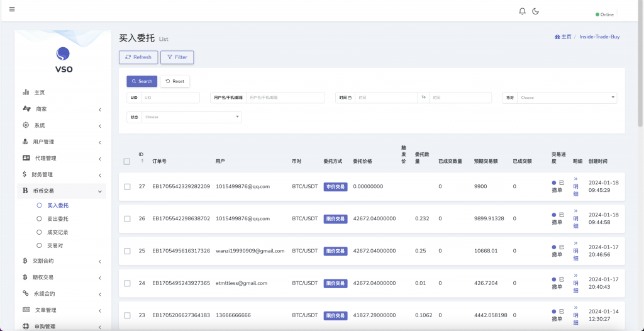Viewport: 644px width, 331px height.
Task: Open the 状态 Choose dropdown
Action: coord(192,117)
